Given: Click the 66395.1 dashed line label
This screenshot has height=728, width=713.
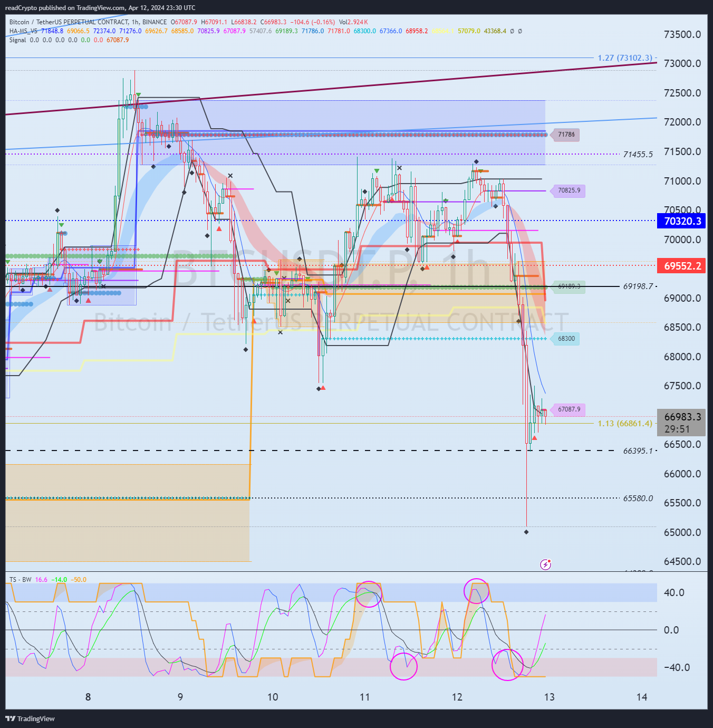Looking at the screenshot, I should [638, 451].
